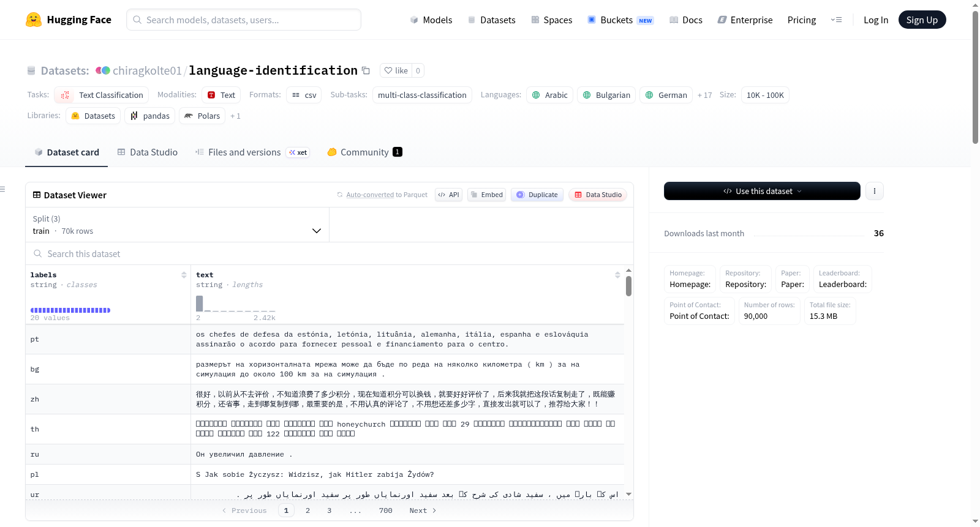
Task: Select the pandas library tag
Action: click(x=149, y=116)
